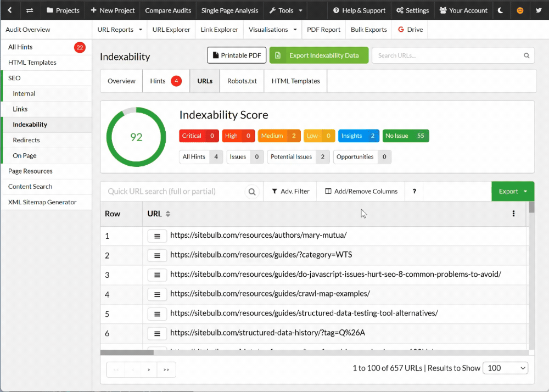
Task: Sort by the URL column arrows
Action: pyautogui.click(x=168, y=214)
